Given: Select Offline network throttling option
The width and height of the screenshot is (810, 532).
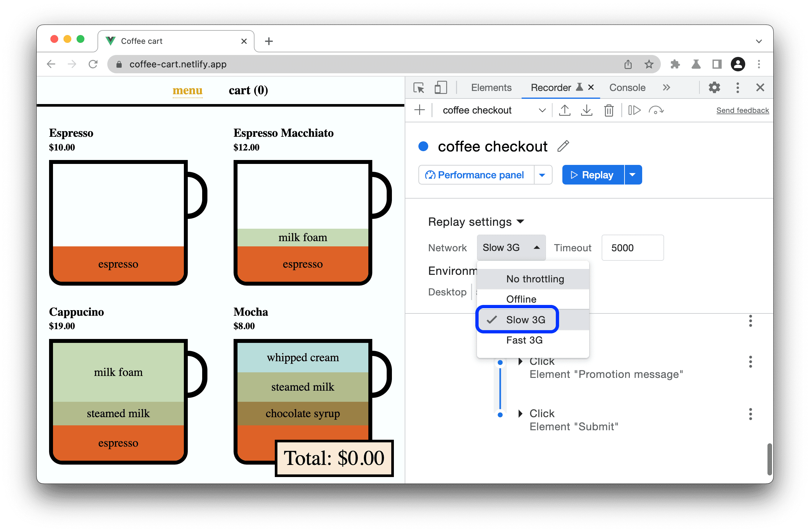Looking at the screenshot, I should coord(521,299).
